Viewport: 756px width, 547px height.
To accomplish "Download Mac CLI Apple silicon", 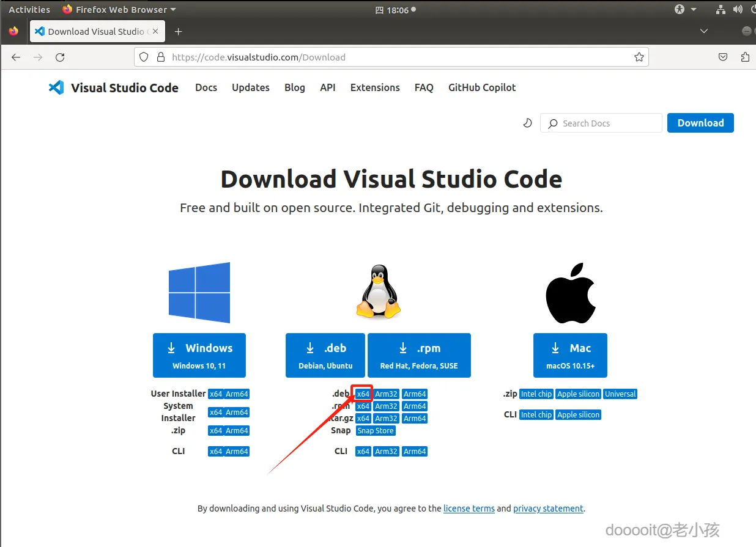I will pos(579,415).
